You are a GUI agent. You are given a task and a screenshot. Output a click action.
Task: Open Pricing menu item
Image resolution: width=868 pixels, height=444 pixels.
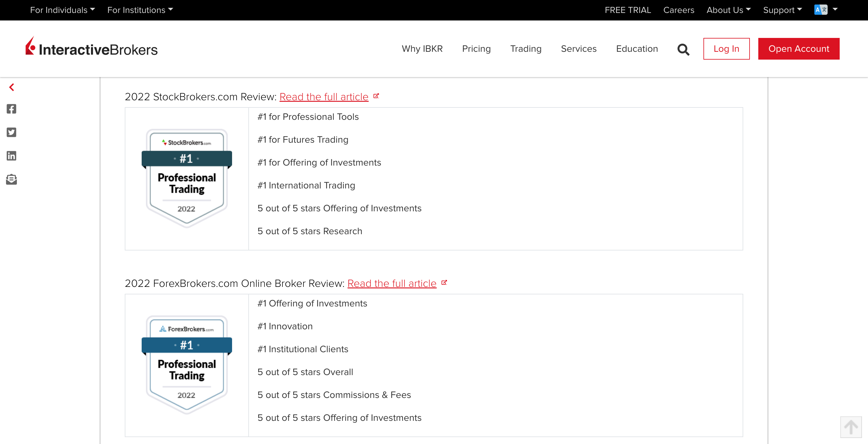coord(476,49)
